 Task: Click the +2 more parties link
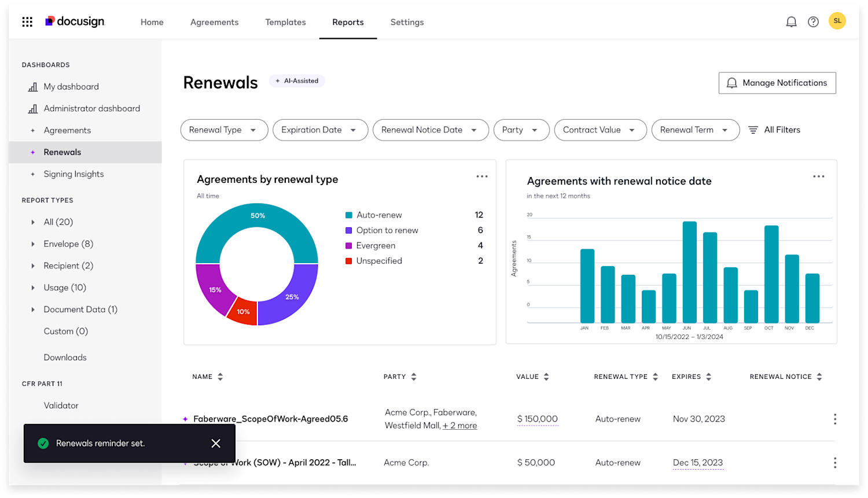459,425
